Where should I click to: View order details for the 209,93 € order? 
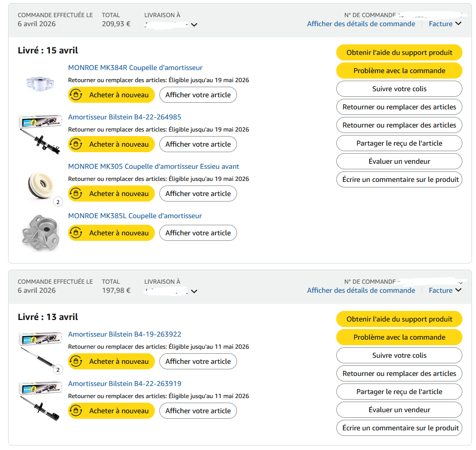pyautogui.click(x=361, y=24)
